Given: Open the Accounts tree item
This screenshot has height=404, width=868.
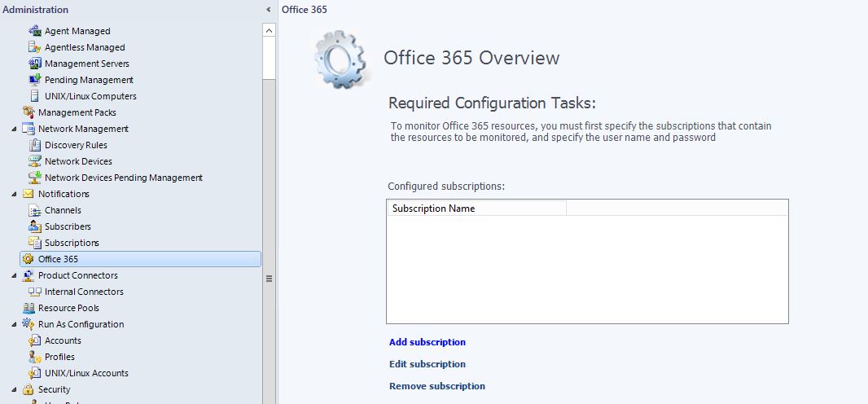Looking at the screenshot, I should [64, 340].
